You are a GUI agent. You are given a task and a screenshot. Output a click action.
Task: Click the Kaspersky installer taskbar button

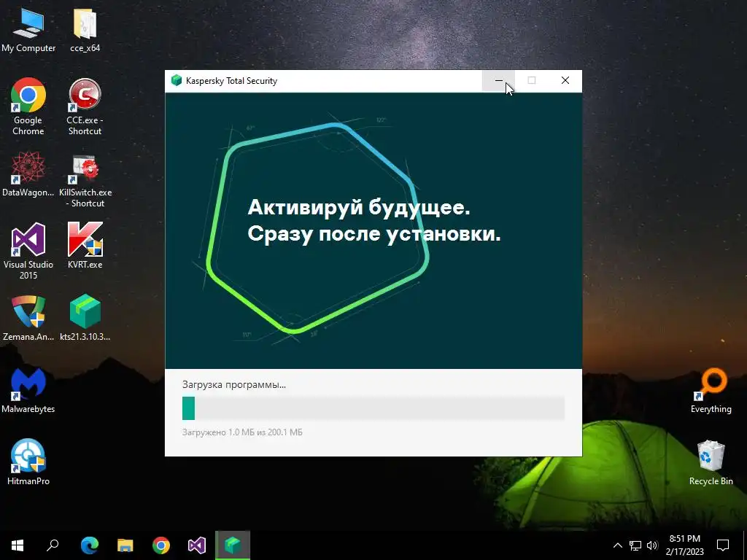(x=233, y=545)
